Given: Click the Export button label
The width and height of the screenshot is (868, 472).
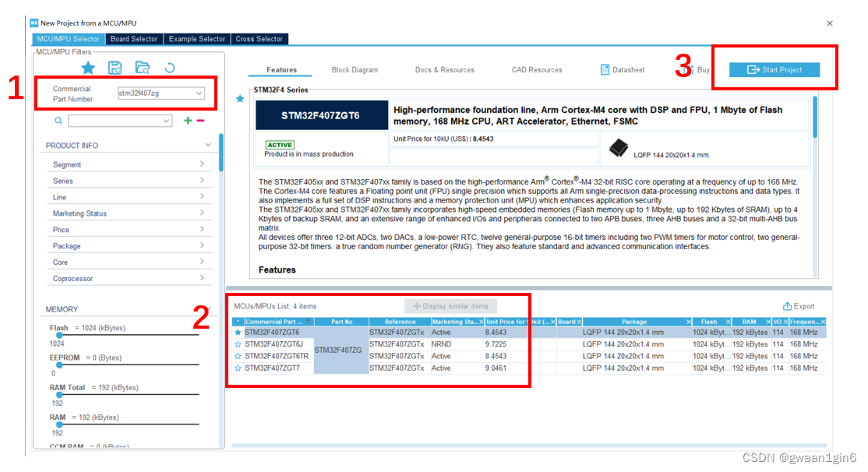Looking at the screenshot, I should pos(804,306).
